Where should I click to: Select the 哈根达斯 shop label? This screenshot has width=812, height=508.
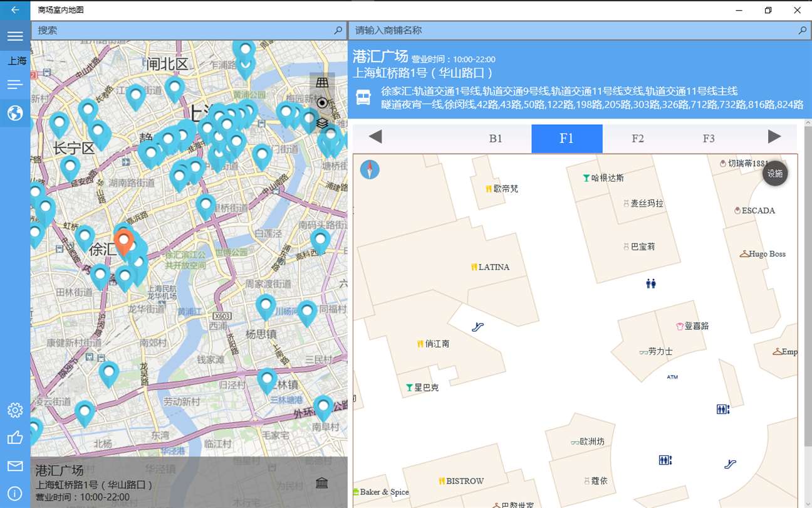point(603,178)
